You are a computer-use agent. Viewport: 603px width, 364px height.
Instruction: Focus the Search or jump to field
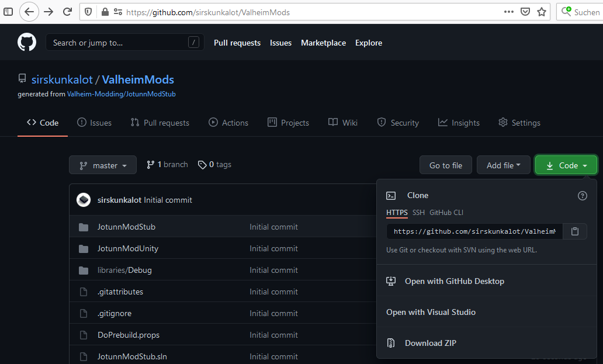125,42
